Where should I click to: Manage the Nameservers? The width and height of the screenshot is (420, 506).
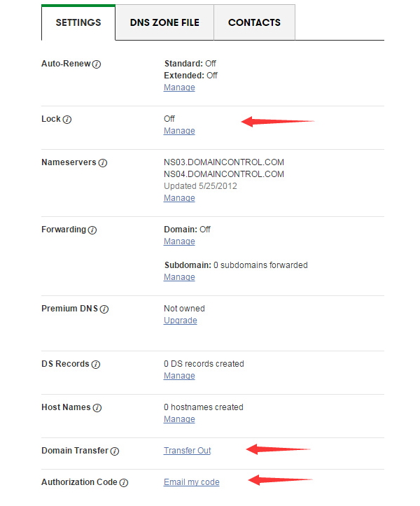(179, 198)
